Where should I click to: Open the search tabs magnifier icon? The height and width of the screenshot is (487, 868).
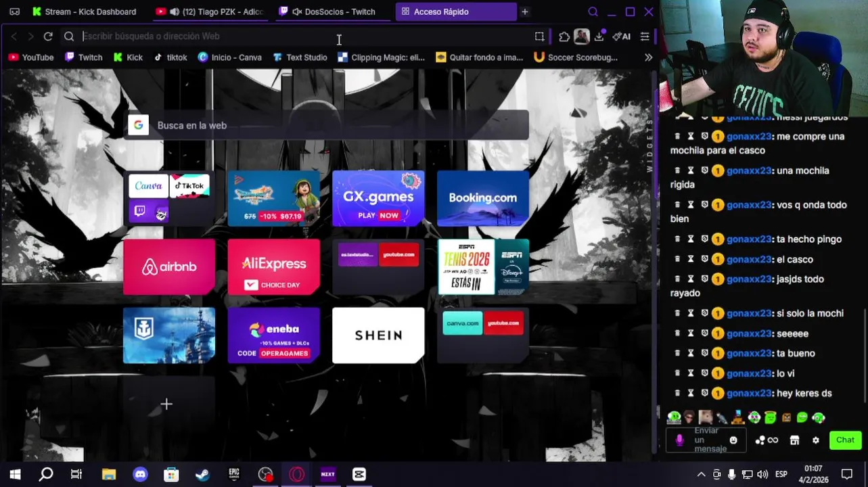(x=593, y=11)
